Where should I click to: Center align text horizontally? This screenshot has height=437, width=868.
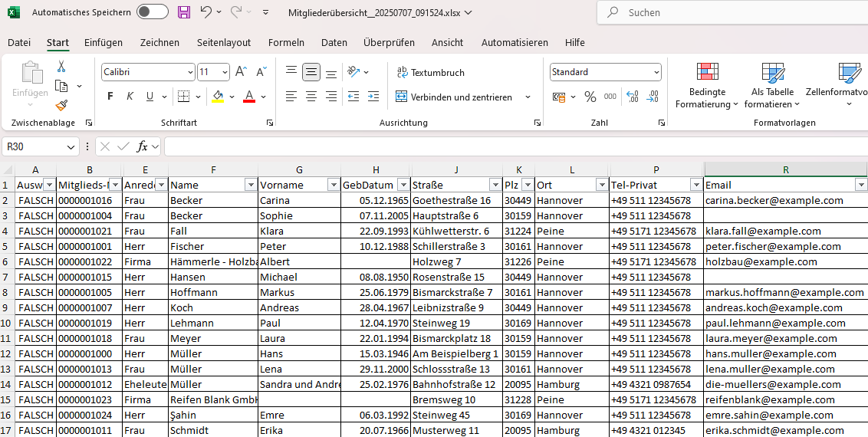tap(311, 97)
